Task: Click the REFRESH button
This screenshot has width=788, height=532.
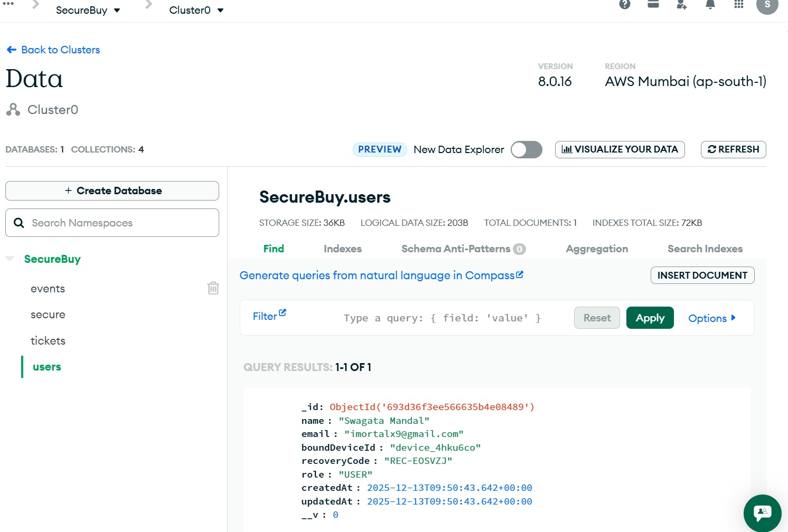Action: pos(734,149)
